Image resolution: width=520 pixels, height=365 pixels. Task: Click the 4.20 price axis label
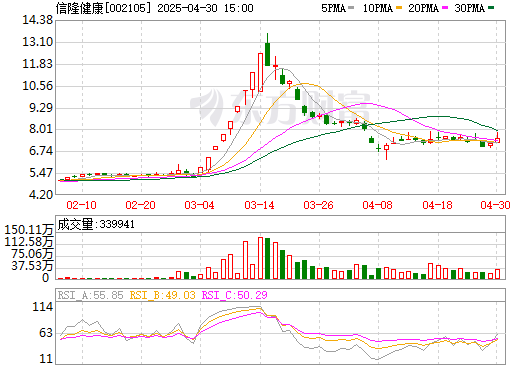41,194
